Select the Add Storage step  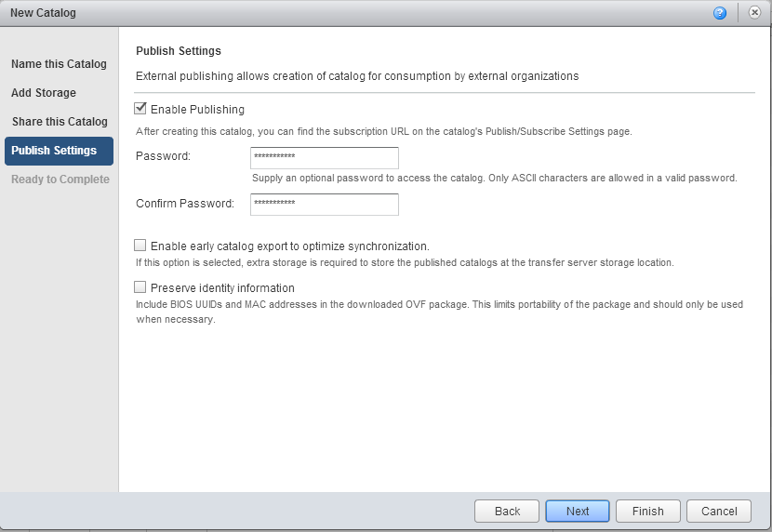click(x=44, y=93)
